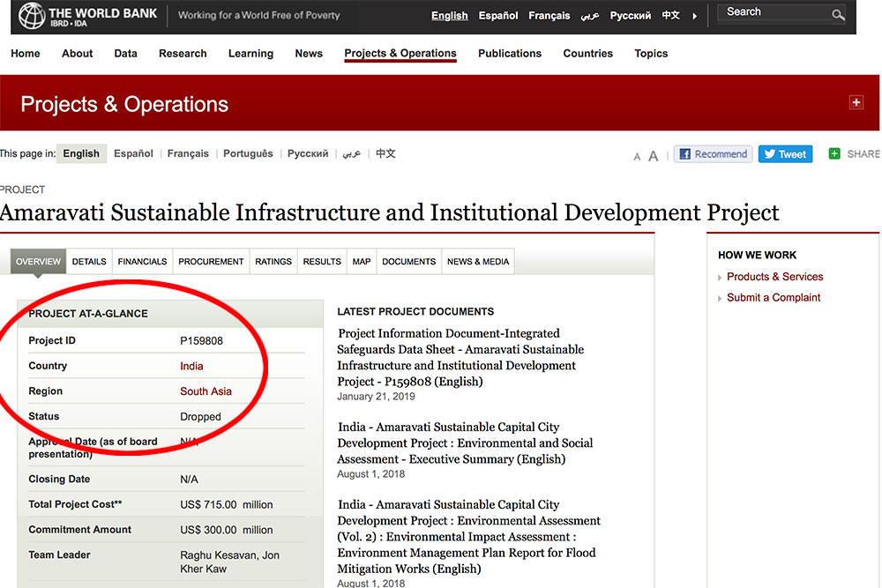The height and width of the screenshot is (588, 882).
Task: Click commitment amount US$ 300.00 million
Action: (226, 530)
